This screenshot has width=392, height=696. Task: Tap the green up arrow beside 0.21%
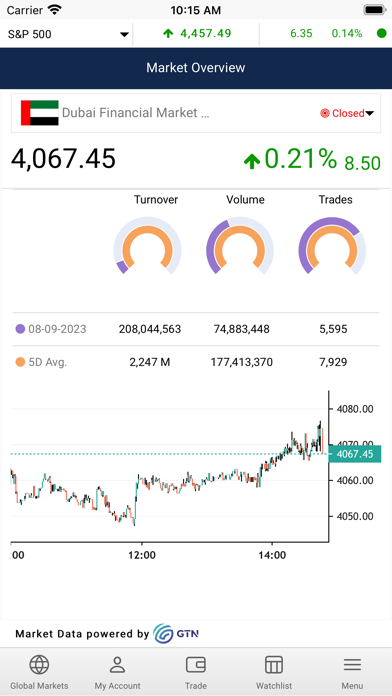[x=252, y=162]
